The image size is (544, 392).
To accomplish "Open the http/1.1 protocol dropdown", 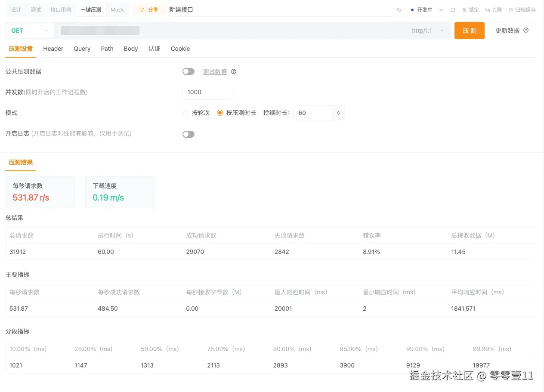I will [428, 31].
